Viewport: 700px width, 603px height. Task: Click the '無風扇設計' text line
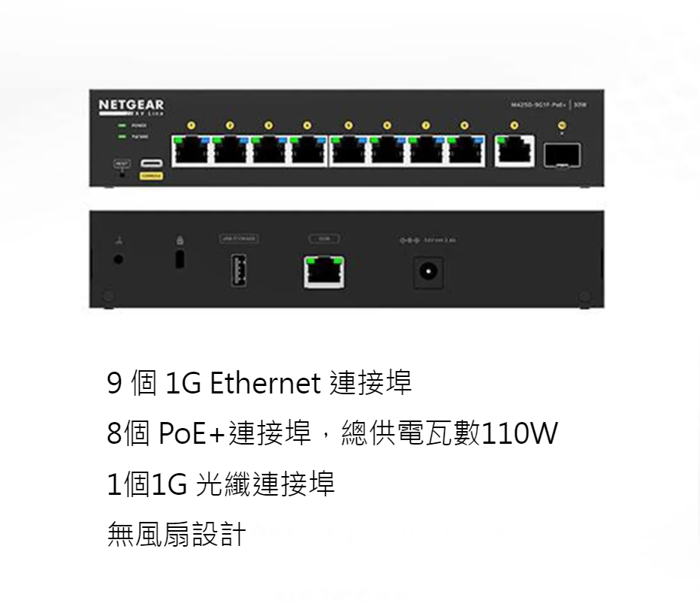coord(177,534)
